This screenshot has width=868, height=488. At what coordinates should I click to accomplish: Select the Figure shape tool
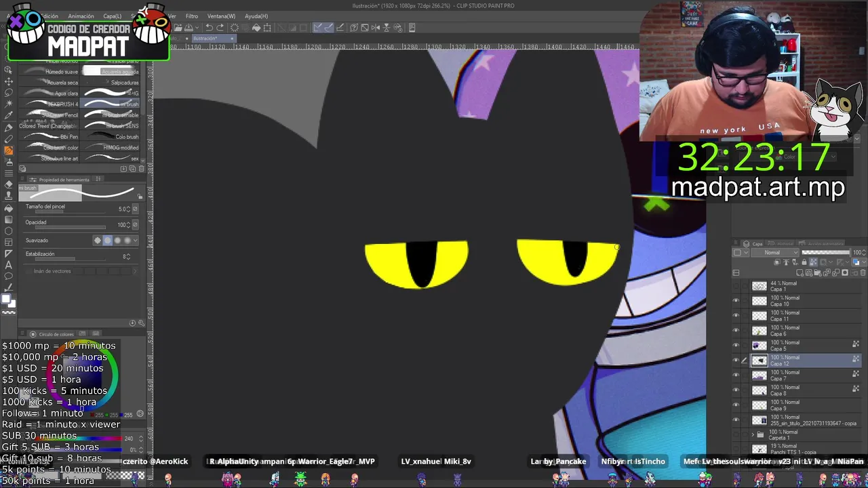click(x=8, y=231)
